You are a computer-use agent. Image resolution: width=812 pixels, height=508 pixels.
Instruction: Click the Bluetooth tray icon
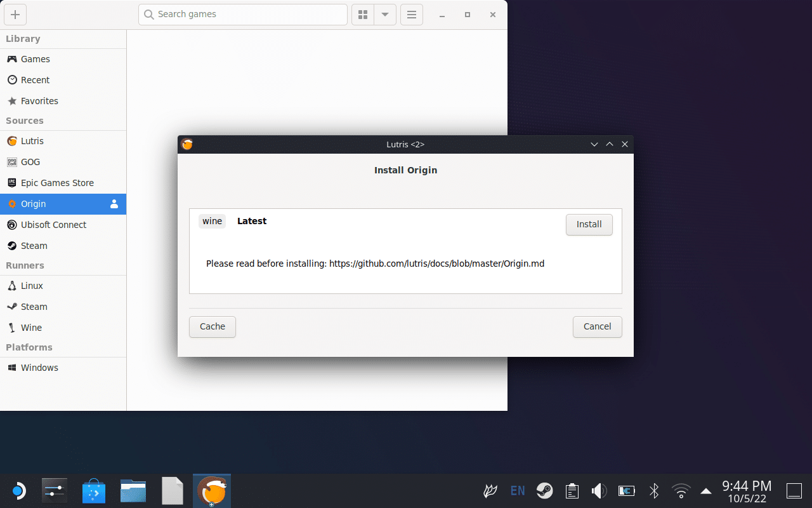(654, 491)
